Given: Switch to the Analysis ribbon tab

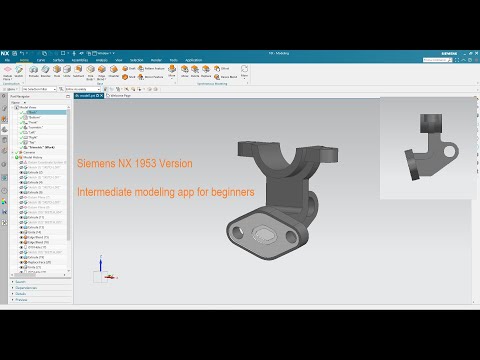Looking at the screenshot, I should [x=102, y=60].
